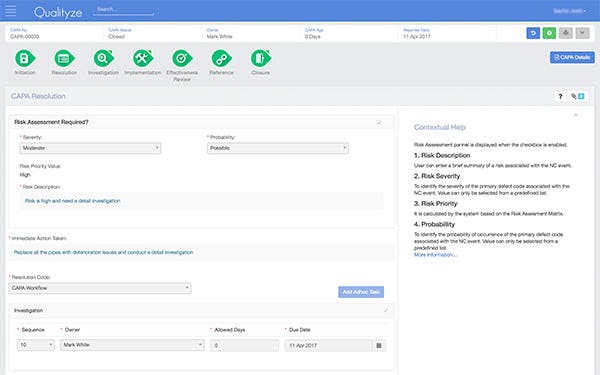This screenshot has width=600, height=375.
Task: Close the Contextual Help panel
Action: click(576, 115)
